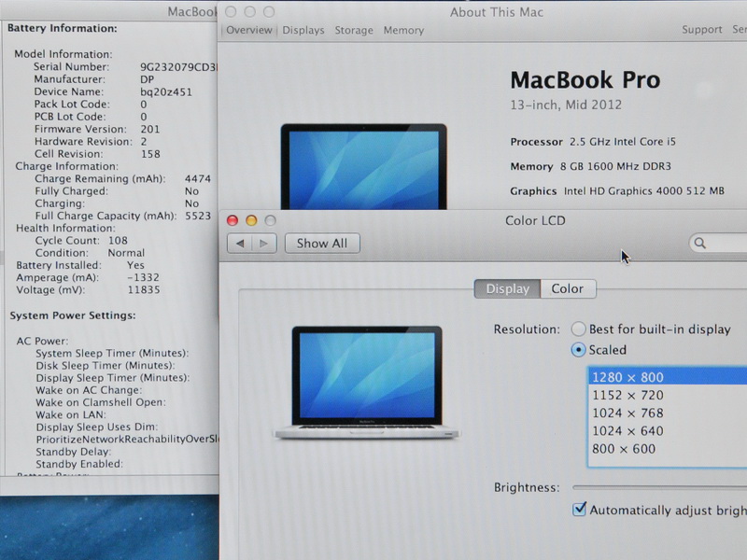The height and width of the screenshot is (560, 747).
Task: Select Best for built-in display radio button
Action: (x=578, y=329)
